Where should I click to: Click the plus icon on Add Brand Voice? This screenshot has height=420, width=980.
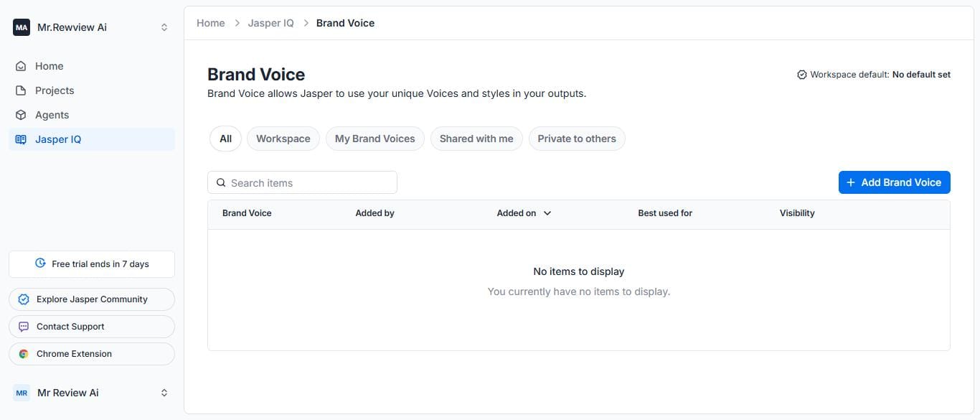click(851, 182)
